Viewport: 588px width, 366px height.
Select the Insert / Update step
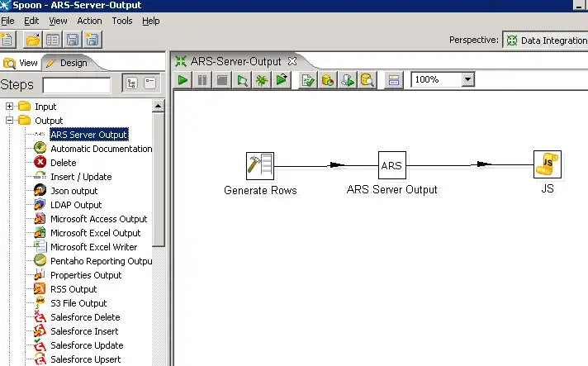(81, 177)
